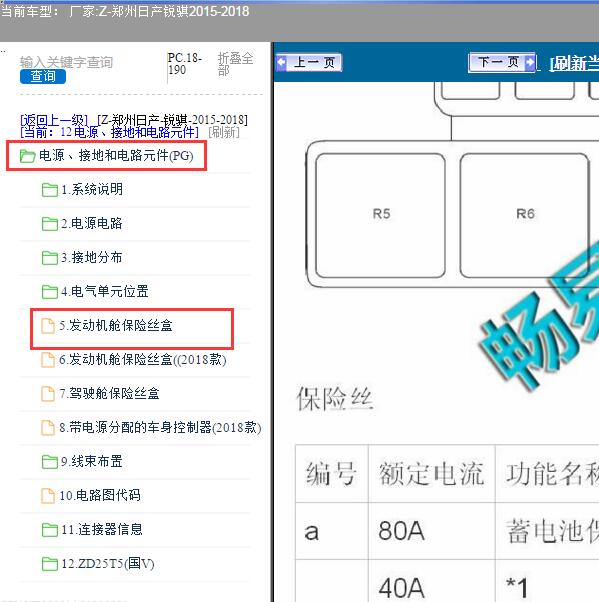599x602 pixels.
Task: Click the folder icon for 3.接地分布
Action: (x=50, y=258)
